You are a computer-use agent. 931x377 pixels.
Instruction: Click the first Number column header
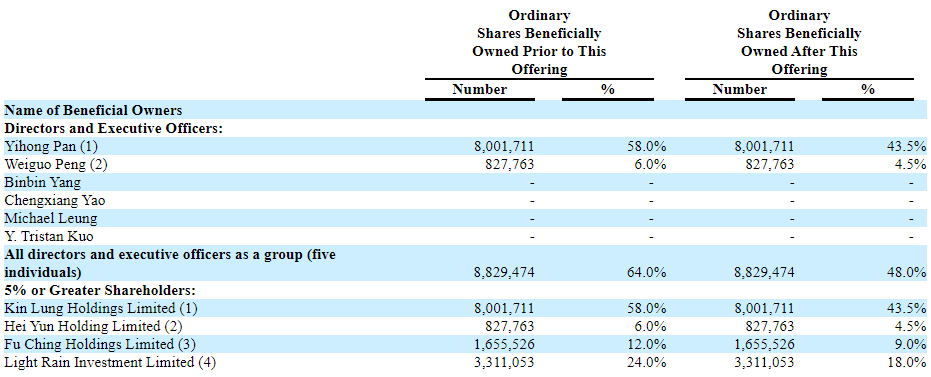[x=480, y=90]
